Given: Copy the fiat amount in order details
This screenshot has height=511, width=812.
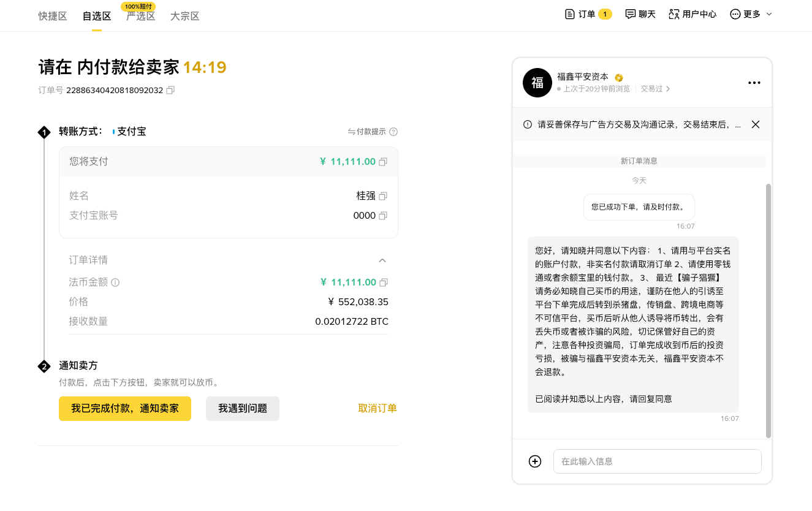Looking at the screenshot, I should [x=384, y=282].
